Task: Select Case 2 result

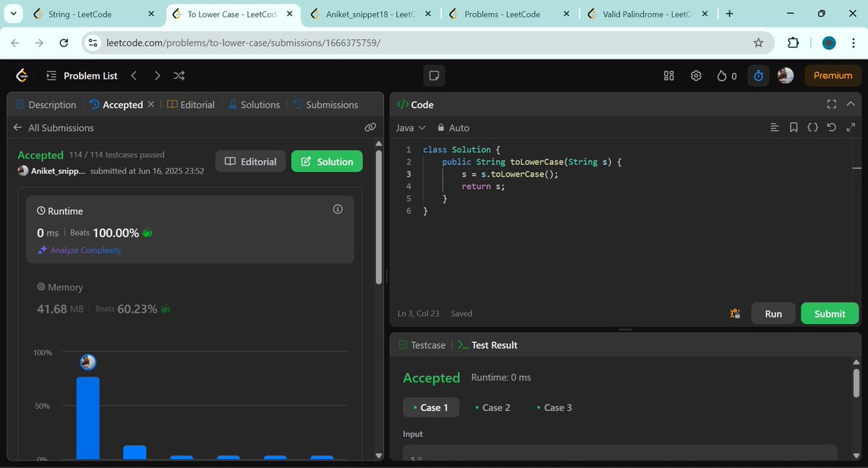Action: point(493,407)
